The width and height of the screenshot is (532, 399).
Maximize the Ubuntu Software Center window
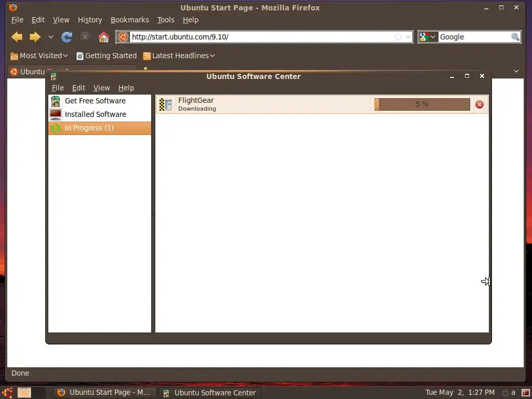tap(467, 76)
